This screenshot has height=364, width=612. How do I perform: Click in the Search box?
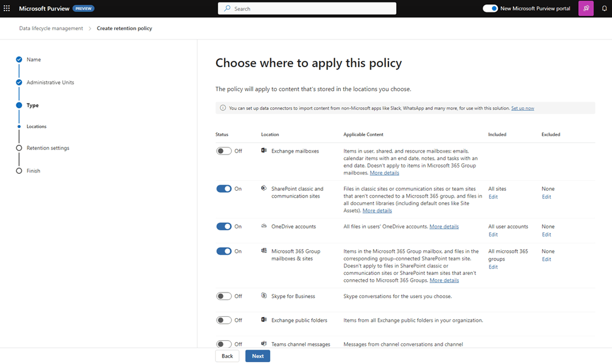tap(307, 8)
